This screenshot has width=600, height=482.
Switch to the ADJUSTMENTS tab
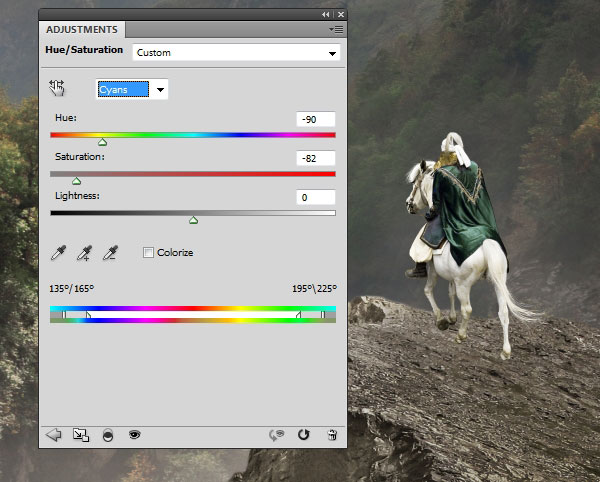click(x=82, y=29)
